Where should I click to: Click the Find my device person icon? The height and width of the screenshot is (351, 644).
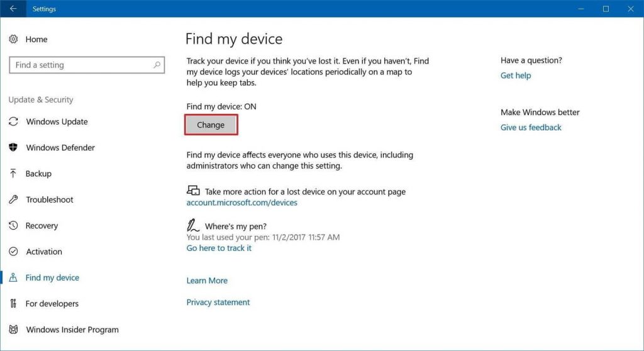click(x=13, y=277)
